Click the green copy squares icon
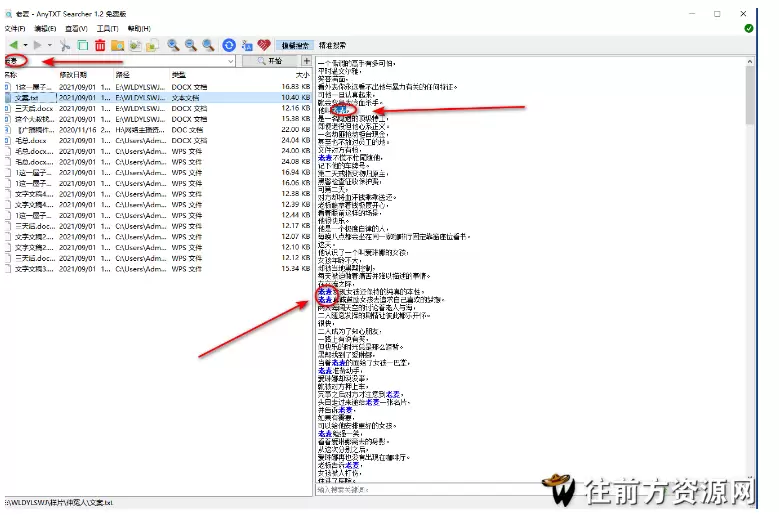Viewport: 779px width, 515px height. click(x=82, y=45)
